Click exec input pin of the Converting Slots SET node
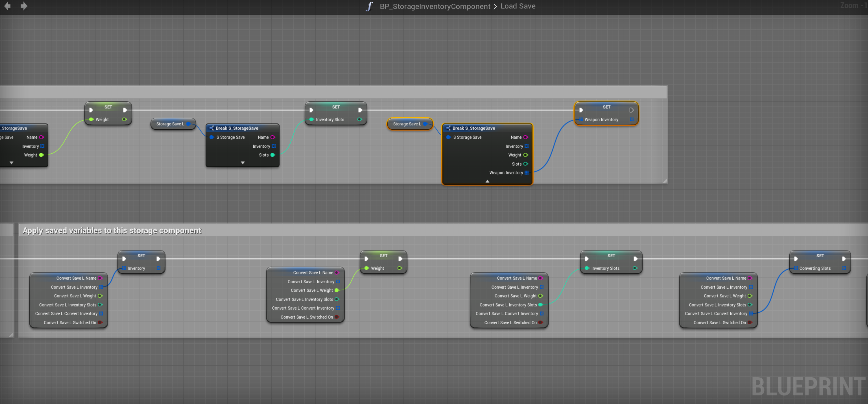The image size is (868, 404). 796,259
